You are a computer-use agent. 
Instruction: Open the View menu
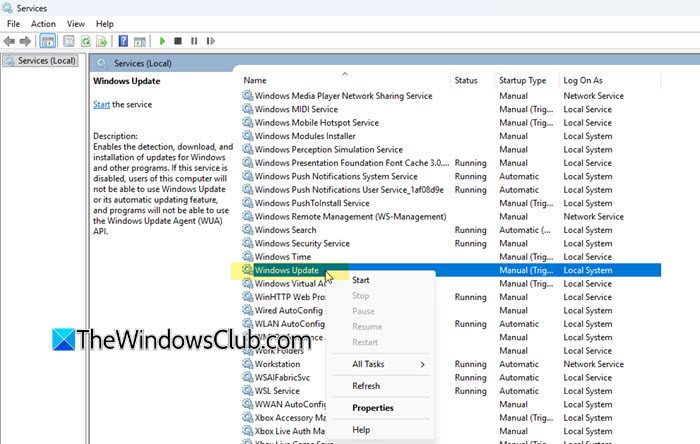(75, 24)
